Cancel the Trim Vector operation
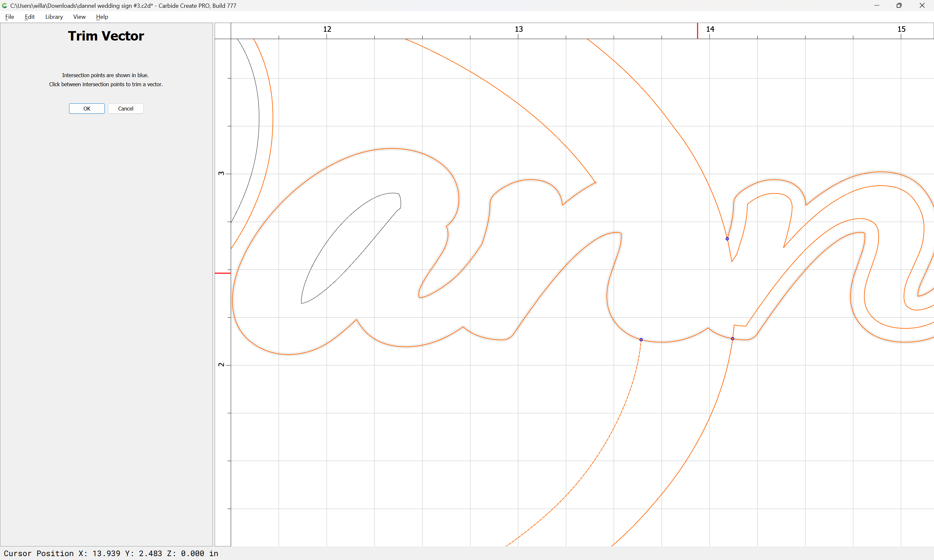This screenshot has height=560, width=934. (x=126, y=109)
